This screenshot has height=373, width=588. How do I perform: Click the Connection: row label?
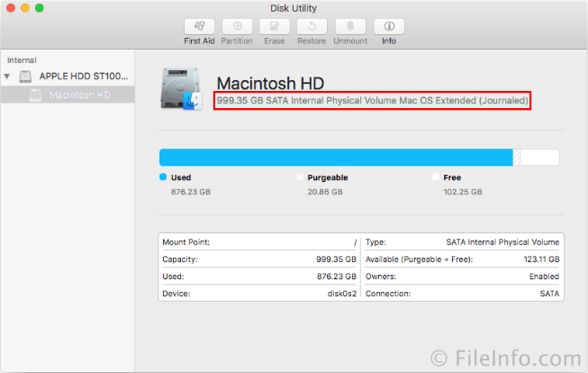pyautogui.click(x=388, y=294)
